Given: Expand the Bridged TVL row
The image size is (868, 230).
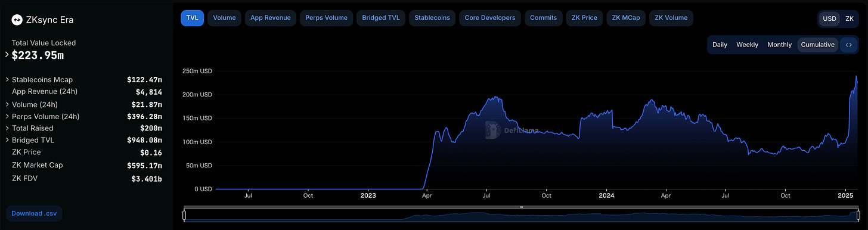Looking at the screenshot, I should click(7, 140).
